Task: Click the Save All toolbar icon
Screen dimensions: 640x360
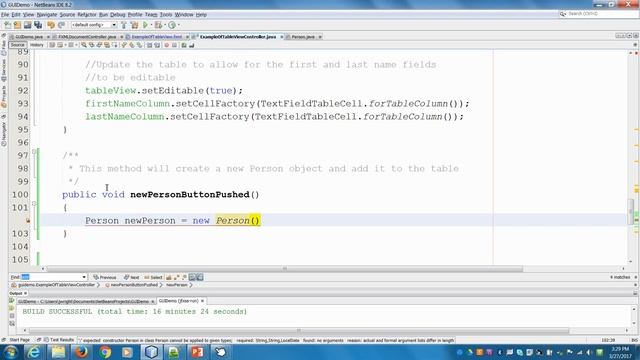Action: click(38, 25)
